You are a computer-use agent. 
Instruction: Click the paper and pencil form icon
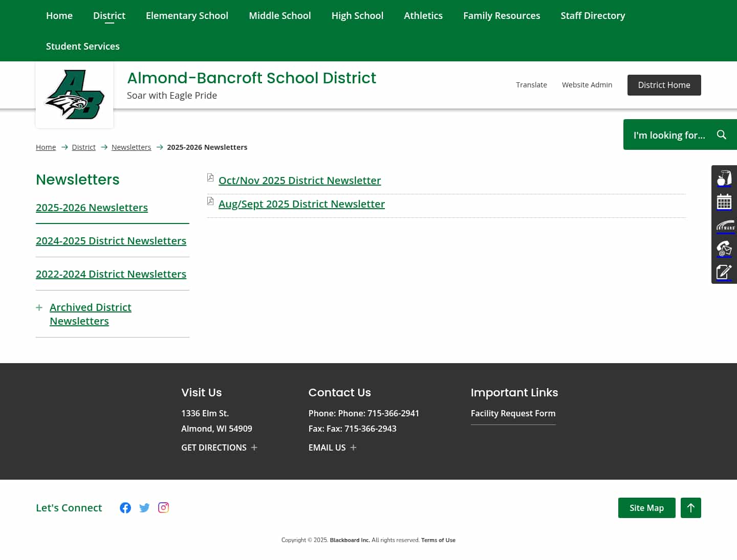pyautogui.click(x=724, y=272)
